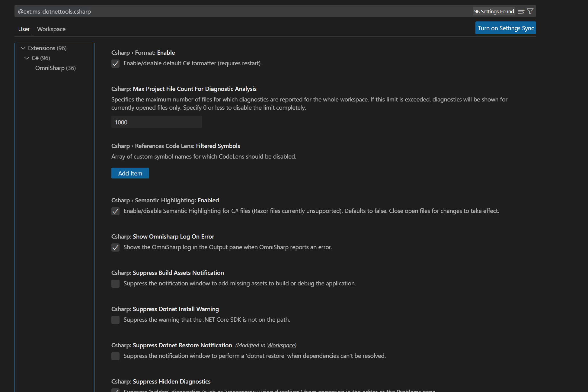Switch to the User tab

(x=24, y=29)
